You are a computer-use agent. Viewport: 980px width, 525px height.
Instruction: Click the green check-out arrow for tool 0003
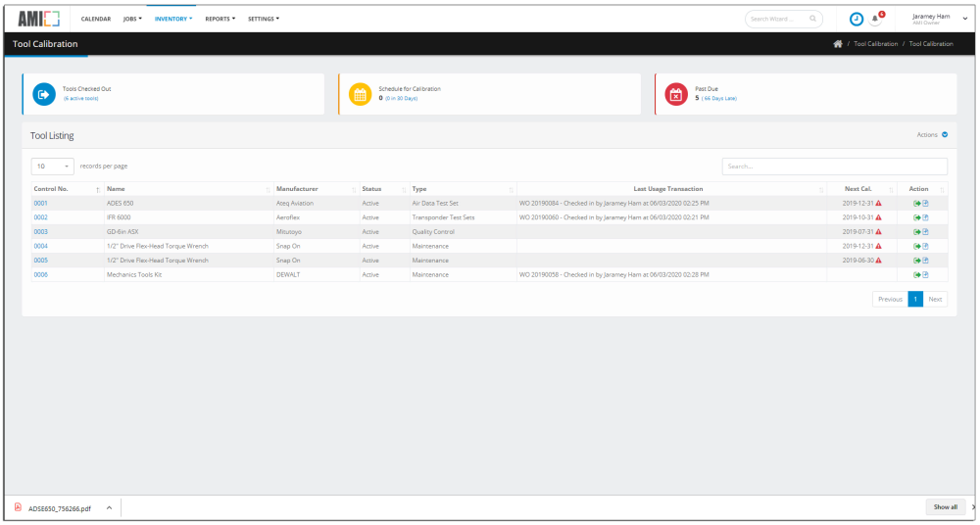coord(917,232)
